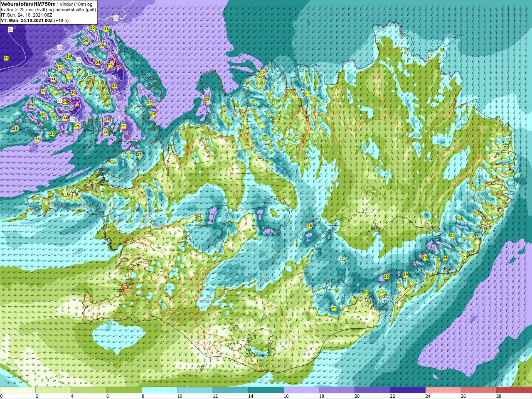Click the pale yellow 0–2 m/s legend swatch
The height and width of the screenshot is (399, 532).
coord(18,390)
